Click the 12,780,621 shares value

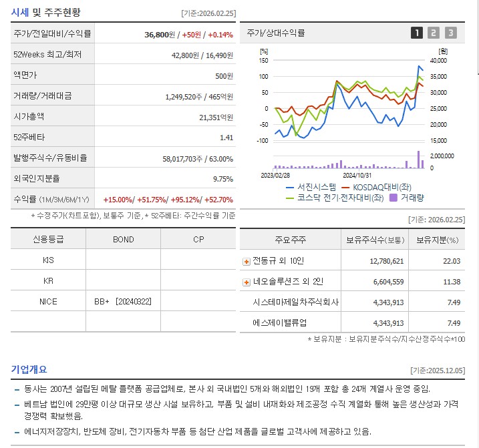387,261
